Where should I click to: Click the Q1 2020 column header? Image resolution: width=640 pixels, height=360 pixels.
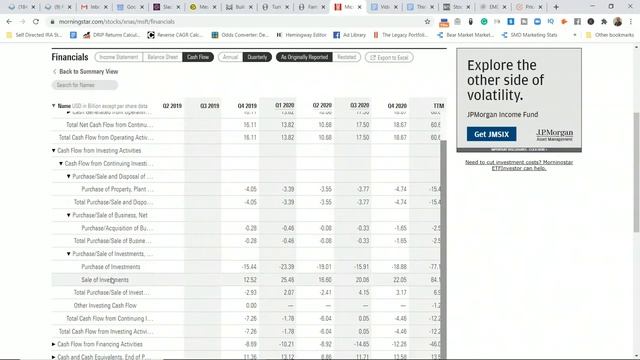tap(284, 105)
